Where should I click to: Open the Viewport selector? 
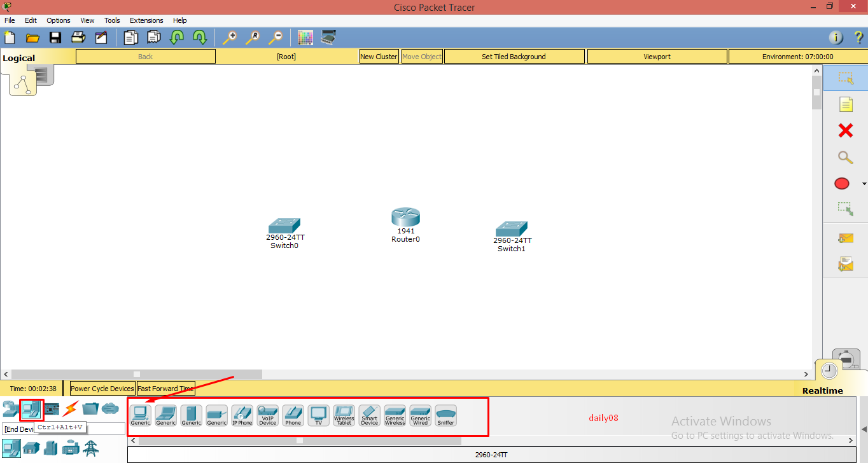pyautogui.click(x=657, y=56)
